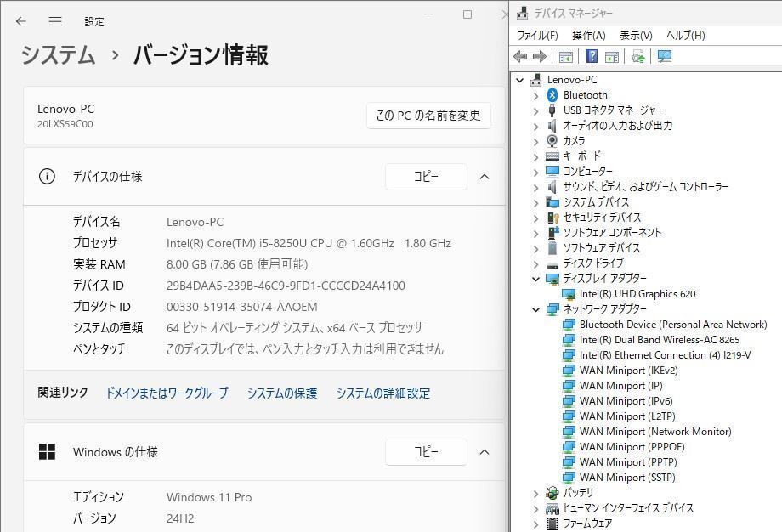This screenshot has width=782, height=532.
Task: Expand the キーボード category
Action: coord(535,156)
